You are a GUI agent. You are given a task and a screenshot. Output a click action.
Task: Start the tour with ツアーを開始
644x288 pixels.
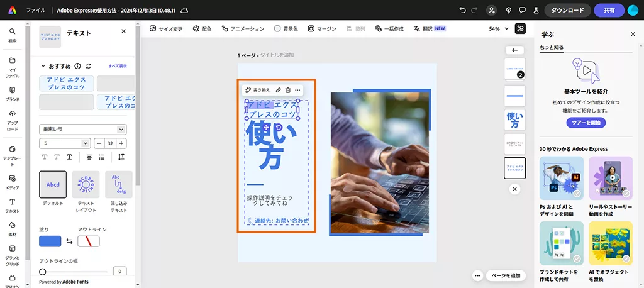[x=586, y=123]
